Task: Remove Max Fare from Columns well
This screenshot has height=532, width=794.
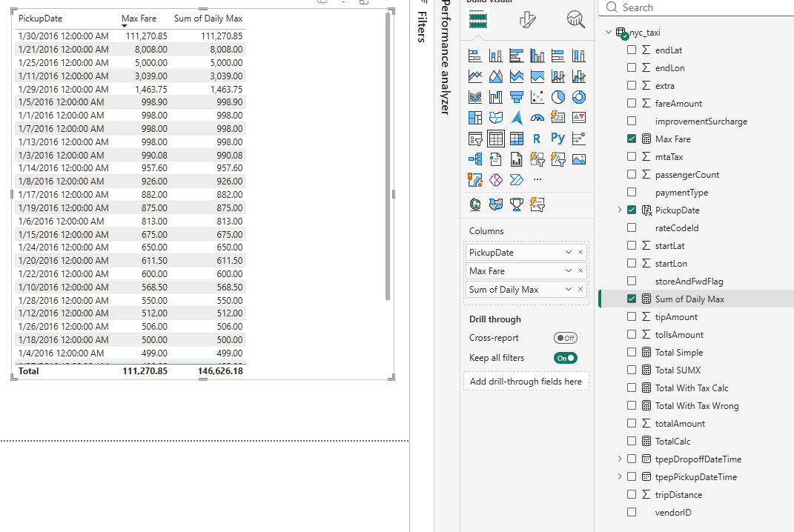Action: pos(580,270)
